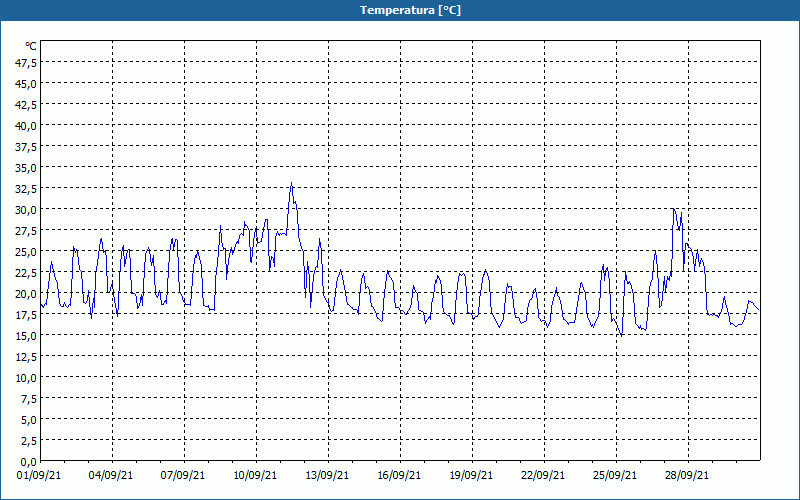This screenshot has height=500, width=800.
Task: Select the 15,0 y-axis value
Action: point(27,336)
